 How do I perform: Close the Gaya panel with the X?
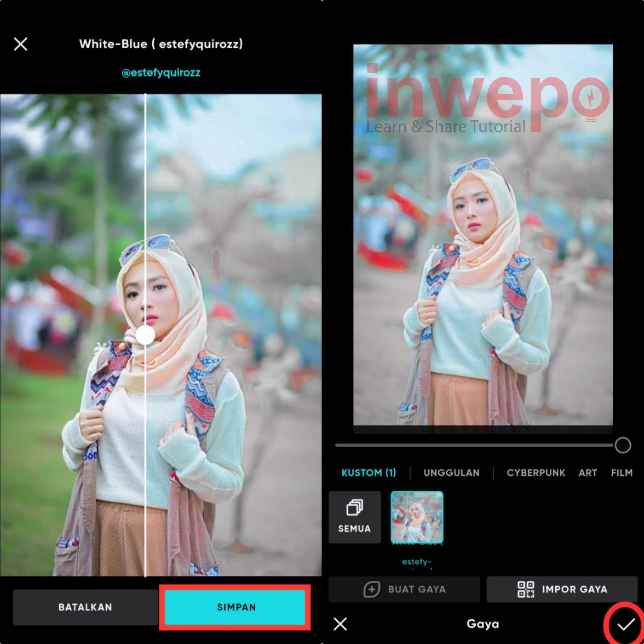340,624
